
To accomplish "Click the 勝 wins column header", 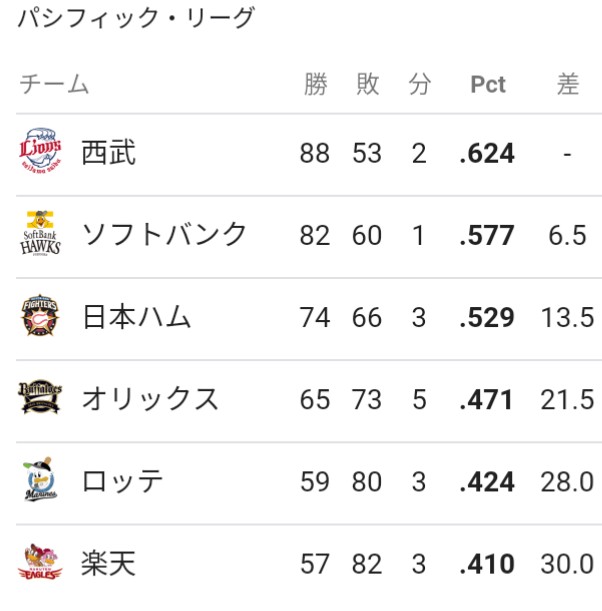I will [315, 84].
